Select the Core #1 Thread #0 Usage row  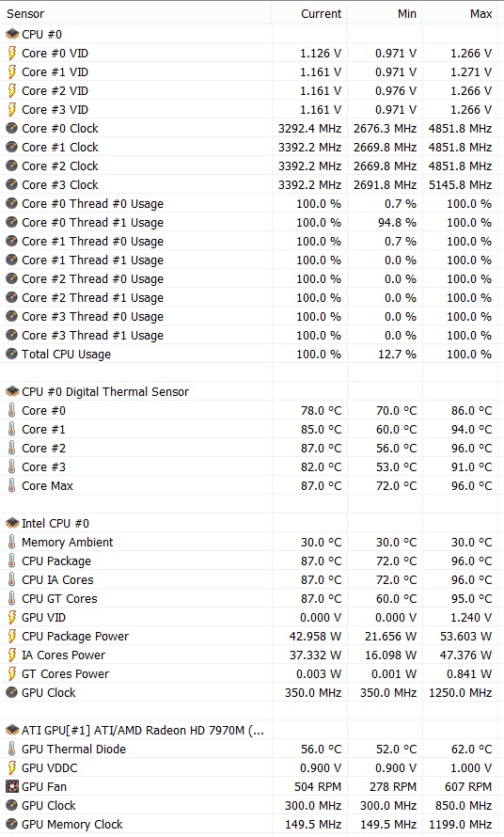pos(252,242)
